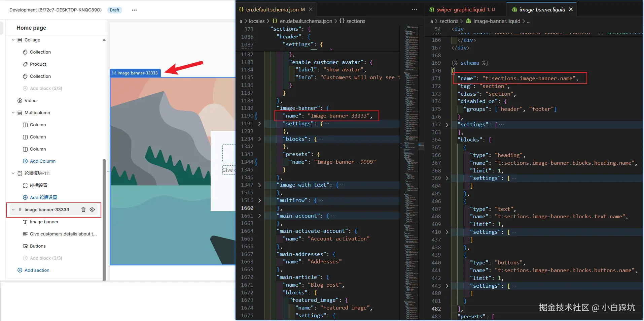Collapse the Collage section chevron

(13, 40)
